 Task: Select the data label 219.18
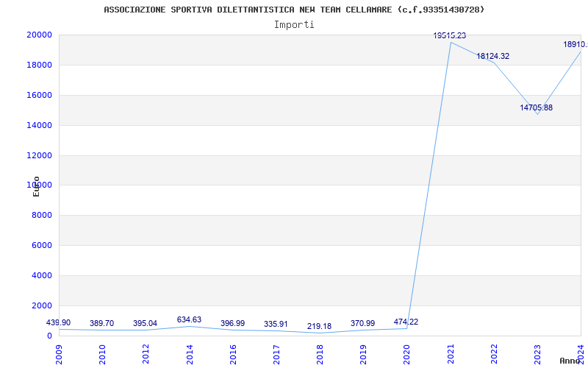[319, 326]
